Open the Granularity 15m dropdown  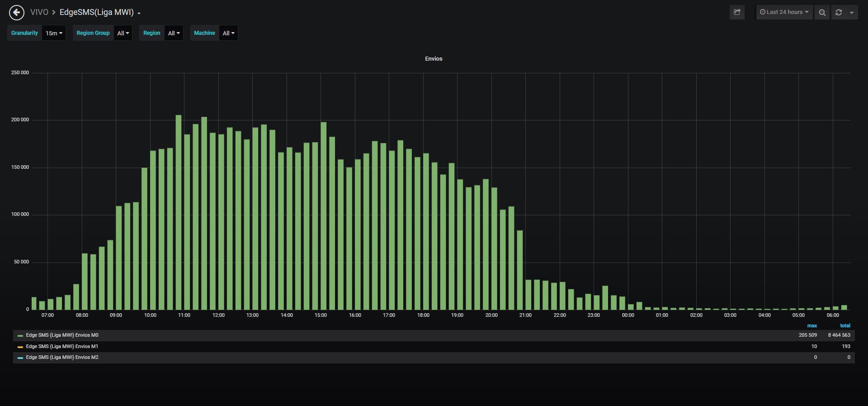[x=54, y=33]
